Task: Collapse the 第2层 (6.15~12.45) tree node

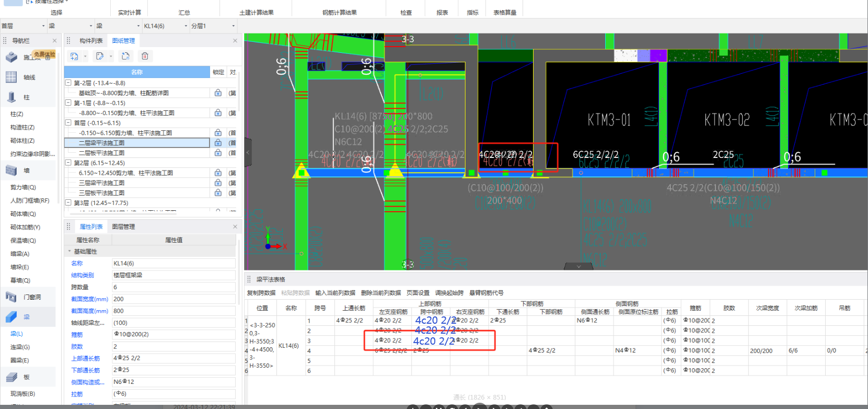Action: [68, 163]
